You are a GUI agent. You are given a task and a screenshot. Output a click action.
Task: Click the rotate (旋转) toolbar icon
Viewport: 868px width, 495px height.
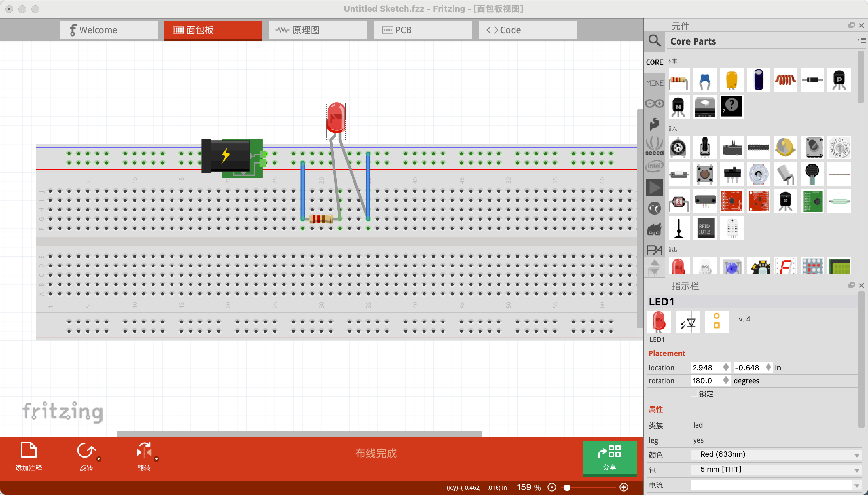[86, 451]
